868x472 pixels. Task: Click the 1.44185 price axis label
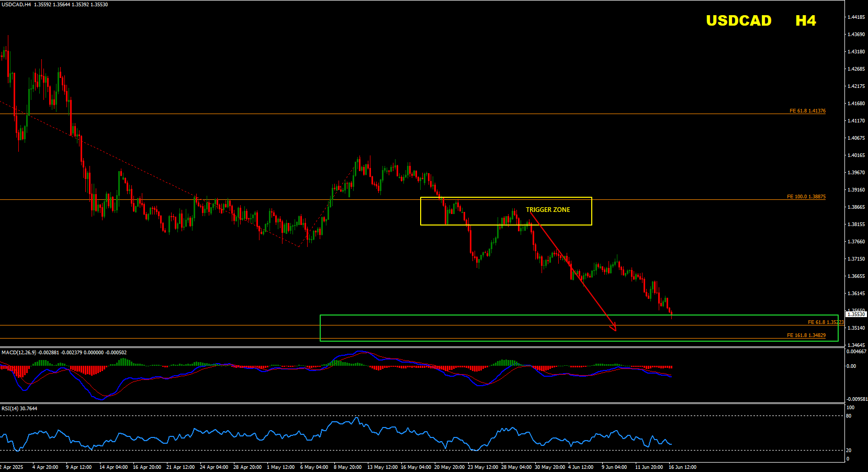tap(856, 17)
